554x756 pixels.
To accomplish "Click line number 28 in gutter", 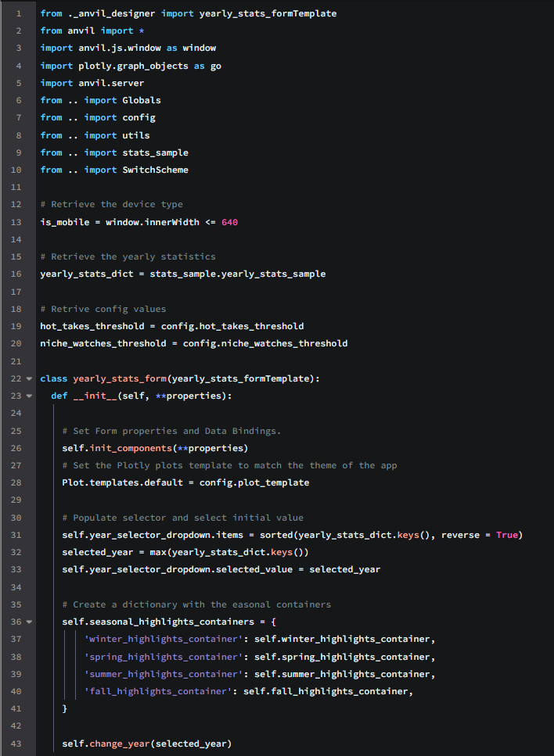I will point(16,482).
